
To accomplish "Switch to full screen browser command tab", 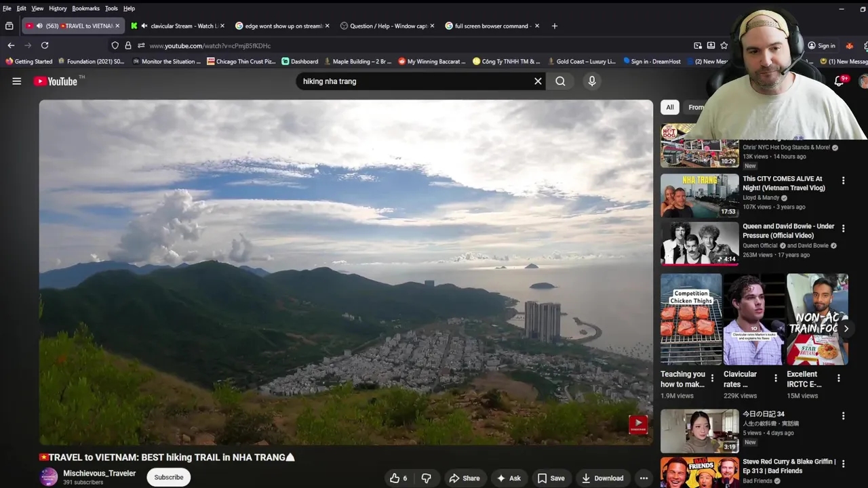I will (x=492, y=26).
